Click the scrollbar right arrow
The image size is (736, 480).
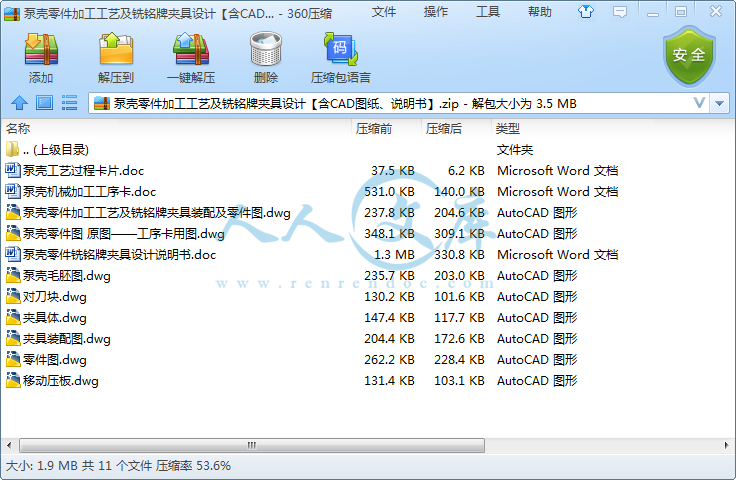click(x=726, y=445)
